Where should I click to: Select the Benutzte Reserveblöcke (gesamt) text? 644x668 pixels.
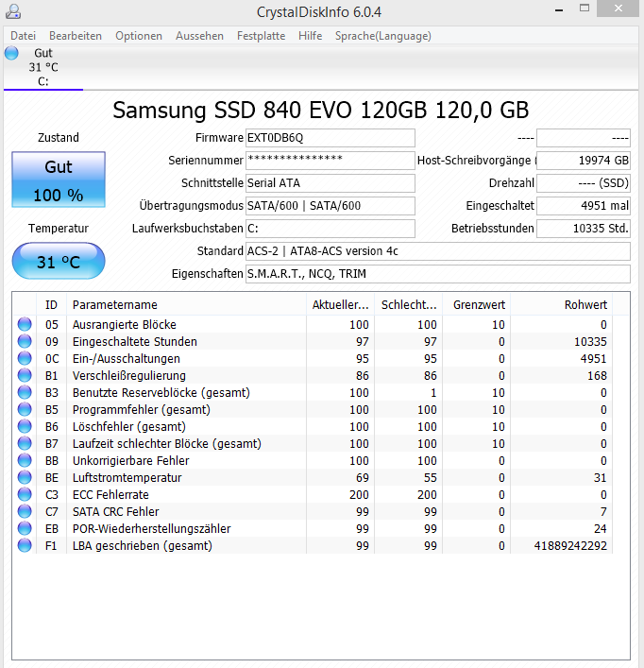coord(161,393)
